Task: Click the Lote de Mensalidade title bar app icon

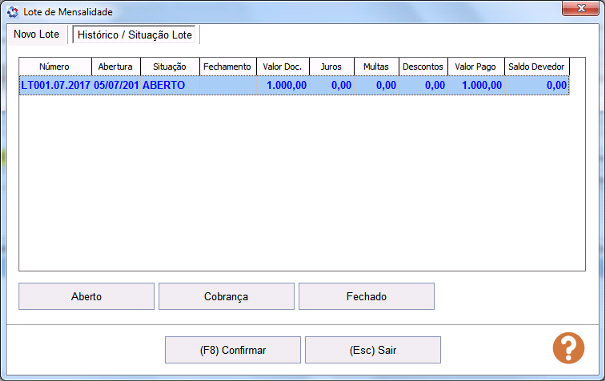Action: coord(13,12)
